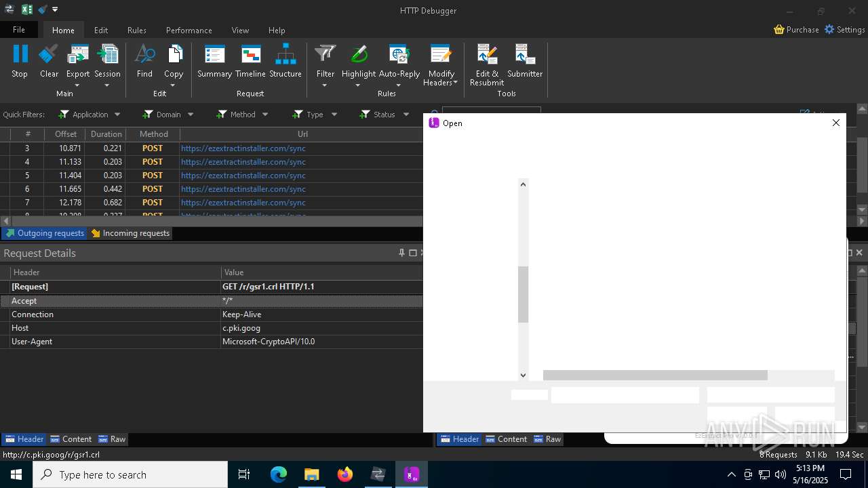Switch to the Performance ribbon tab
The width and height of the screenshot is (868, 488).
(189, 30)
